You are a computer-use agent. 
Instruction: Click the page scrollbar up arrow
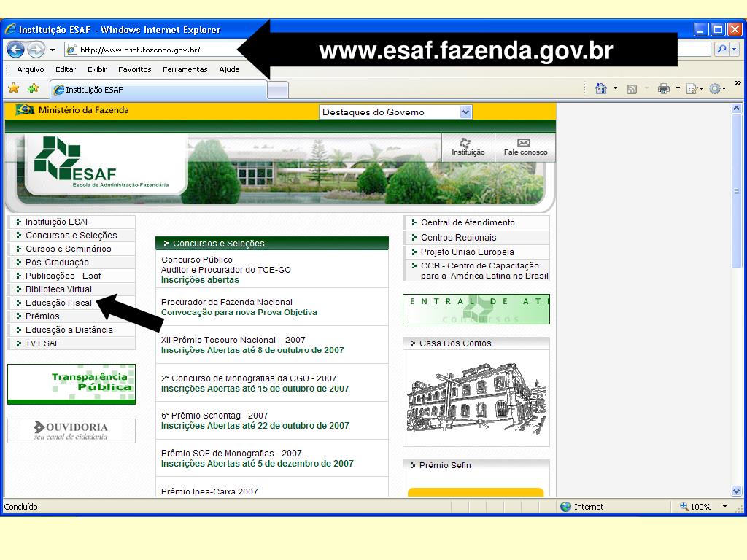tap(737, 109)
